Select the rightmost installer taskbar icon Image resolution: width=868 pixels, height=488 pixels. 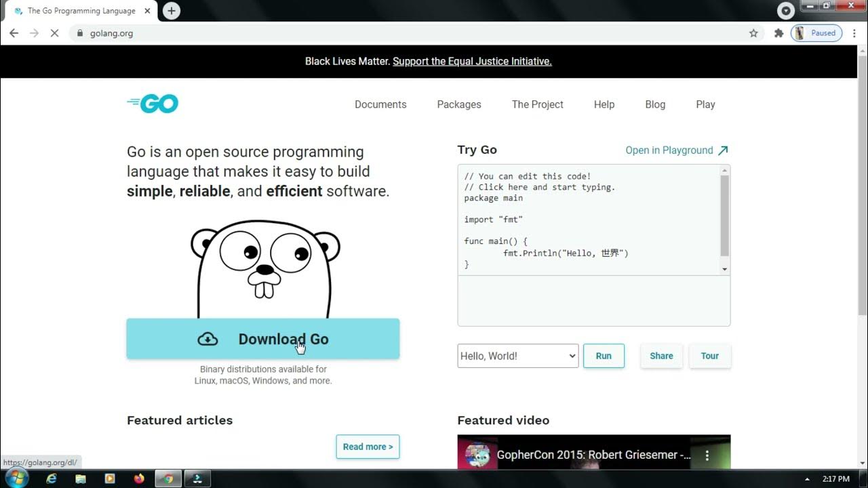coord(197,479)
